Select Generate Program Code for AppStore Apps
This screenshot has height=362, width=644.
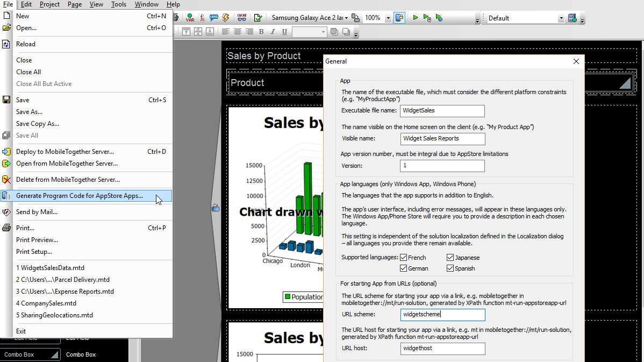pos(86,196)
